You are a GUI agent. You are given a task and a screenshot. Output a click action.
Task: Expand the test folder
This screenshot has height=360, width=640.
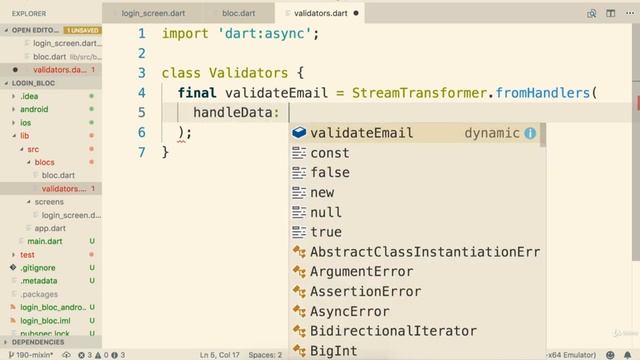point(27,255)
